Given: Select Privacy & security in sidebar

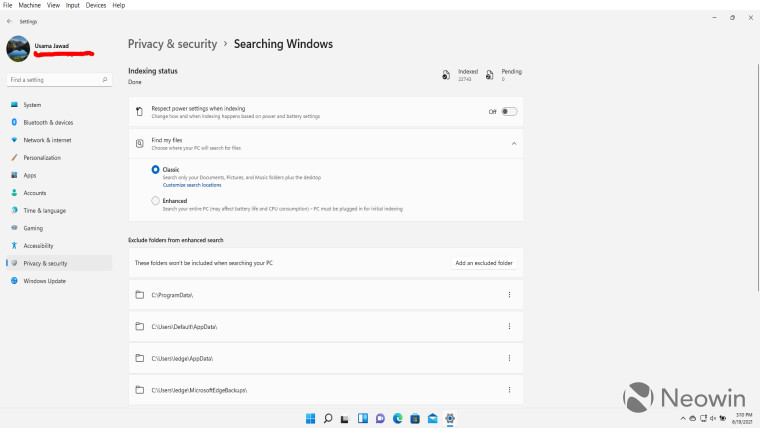Looking at the screenshot, I should (x=59, y=263).
